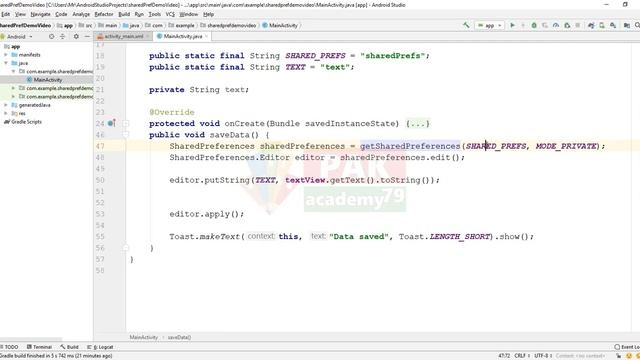Click the MainActivity breadcrumb in navigation bar
640x360 pixels.
280,25
